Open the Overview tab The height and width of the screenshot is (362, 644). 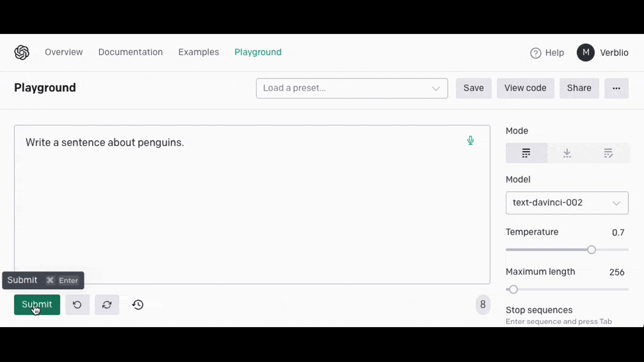(x=64, y=52)
